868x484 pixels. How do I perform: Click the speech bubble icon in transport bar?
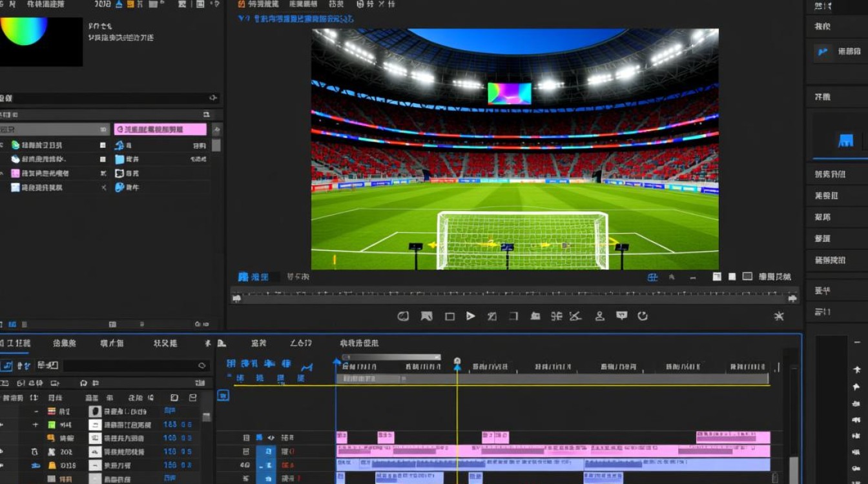click(621, 316)
